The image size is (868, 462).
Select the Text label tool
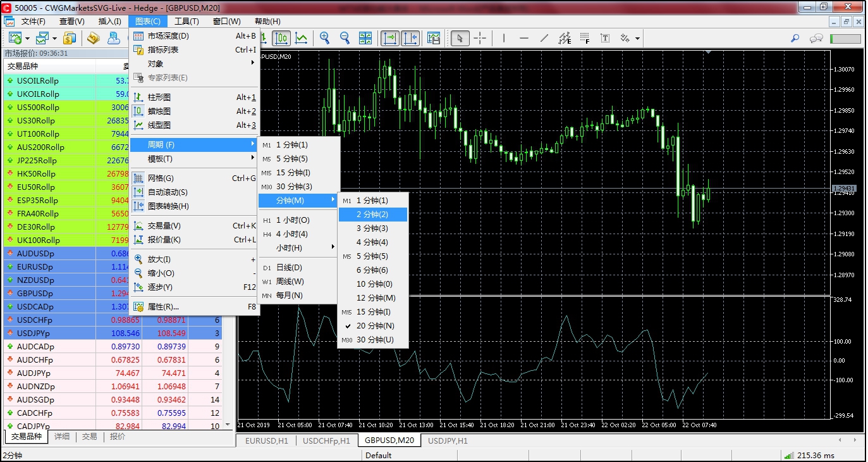click(605, 39)
